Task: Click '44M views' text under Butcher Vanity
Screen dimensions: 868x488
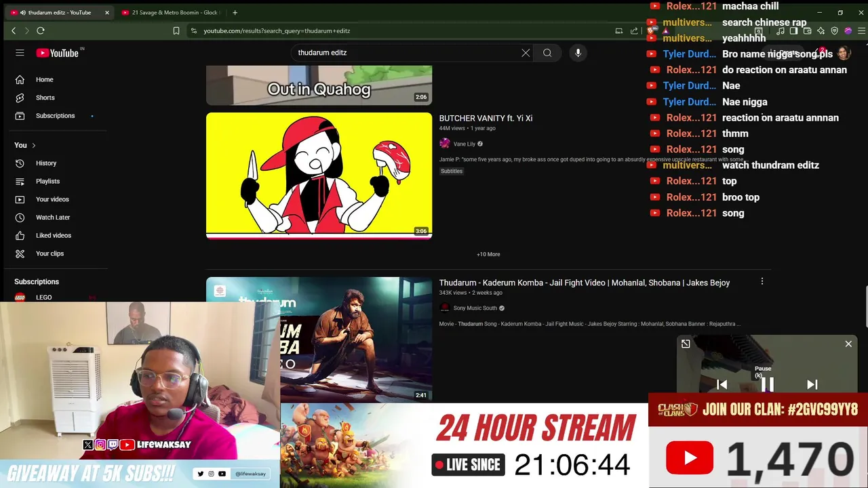Action: 452,128
